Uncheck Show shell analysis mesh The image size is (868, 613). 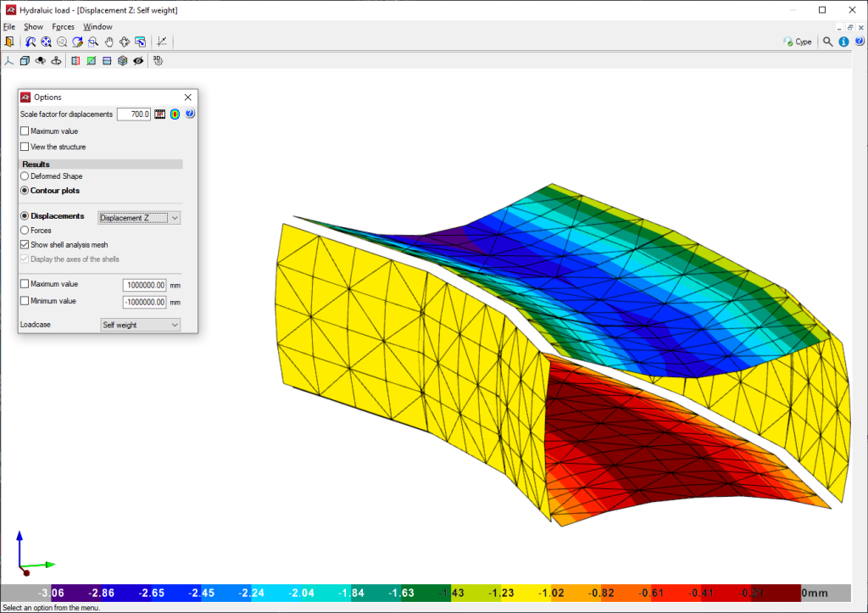coord(25,245)
